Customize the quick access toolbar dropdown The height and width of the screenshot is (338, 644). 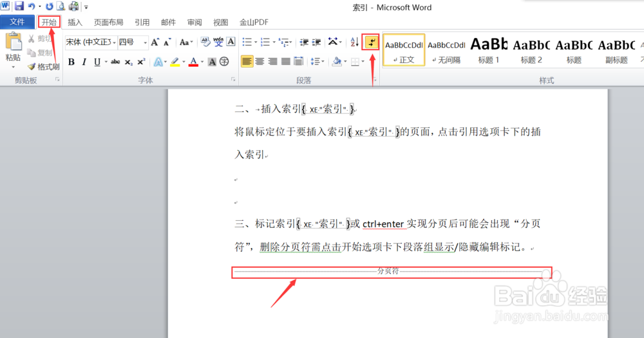click(x=86, y=7)
